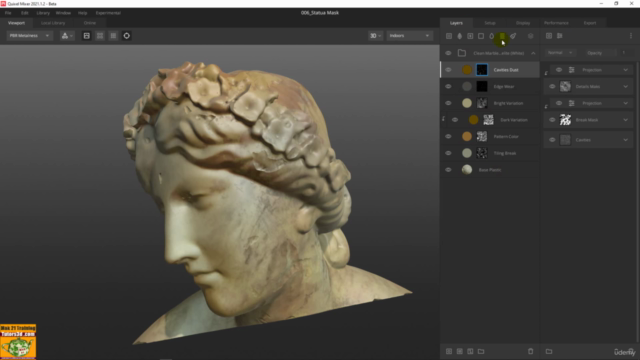The image size is (640, 360).
Task: Click the folder icon right of the trash icon
Action: (x=549, y=351)
